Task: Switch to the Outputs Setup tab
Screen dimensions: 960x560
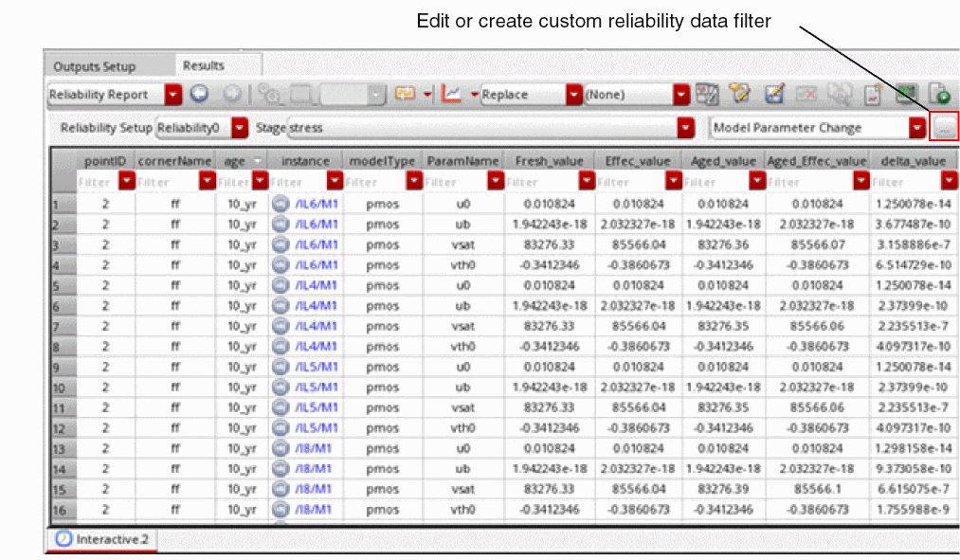Action: tap(95, 67)
